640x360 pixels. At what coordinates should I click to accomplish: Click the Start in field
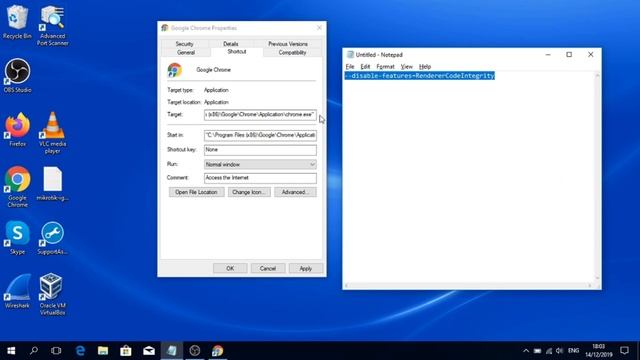pyautogui.click(x=260, y=135)
